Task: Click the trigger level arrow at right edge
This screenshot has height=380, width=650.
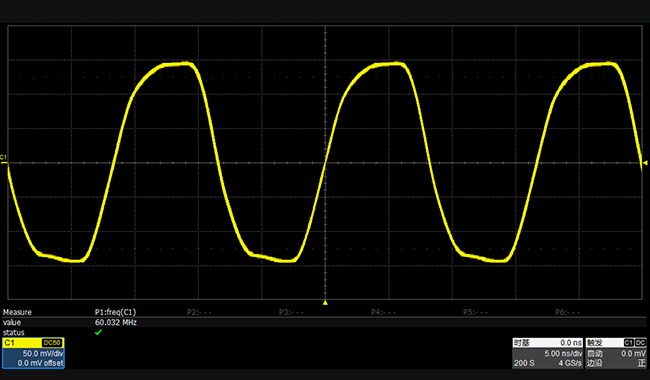Action: pyautogui.click(x=645, y=163)
